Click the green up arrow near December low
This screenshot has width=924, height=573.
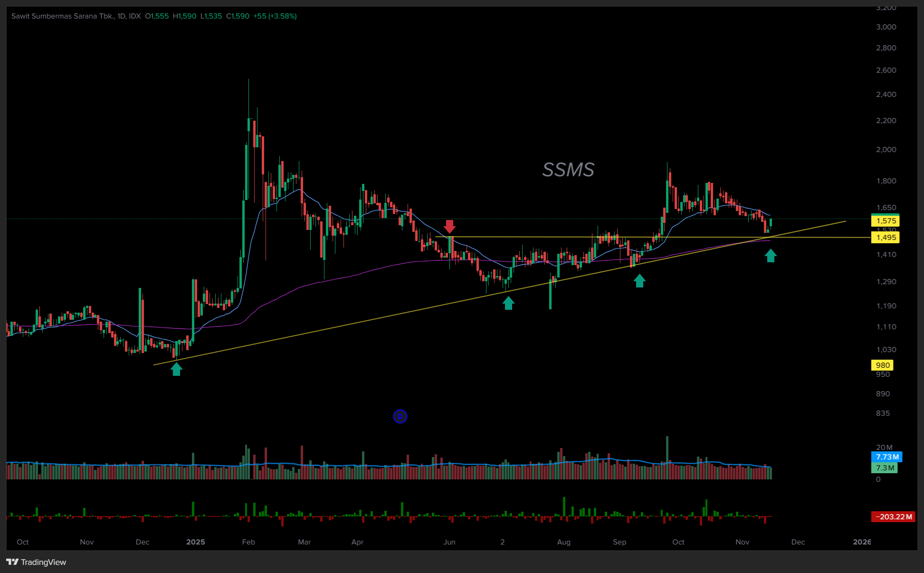point(176,369)
